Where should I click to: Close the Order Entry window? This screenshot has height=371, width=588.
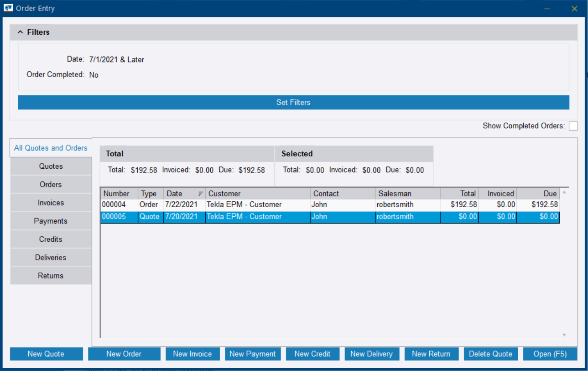point(574,9)
